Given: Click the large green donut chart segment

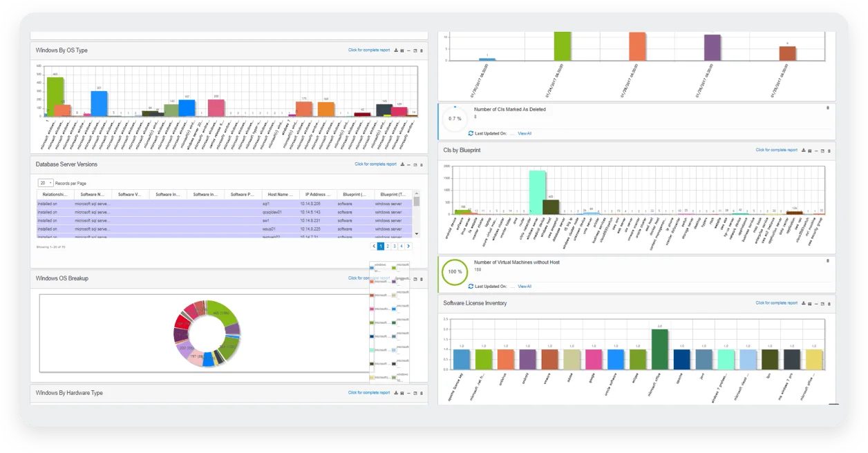Looking at the screenshot, I should tap(223, 313).
